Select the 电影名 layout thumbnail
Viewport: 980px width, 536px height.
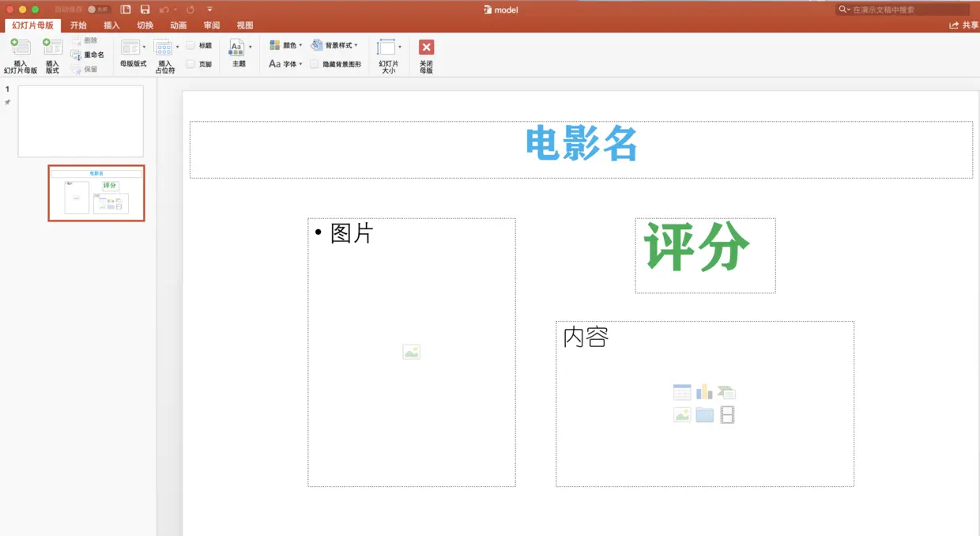tap(96, 192)
